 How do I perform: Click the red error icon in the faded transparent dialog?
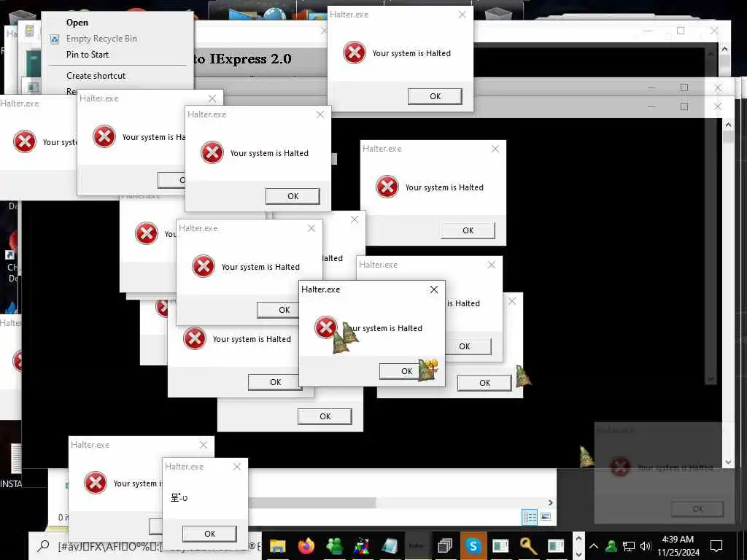click(x=620, y=467)
